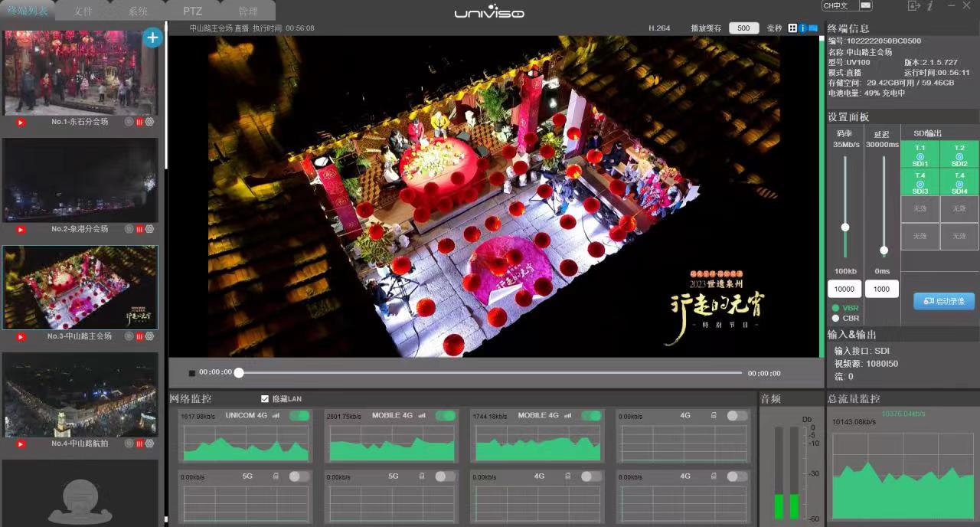Click the blue round info icon above video
This screenshot has height=527, width=980.
(x=802, y=28)
